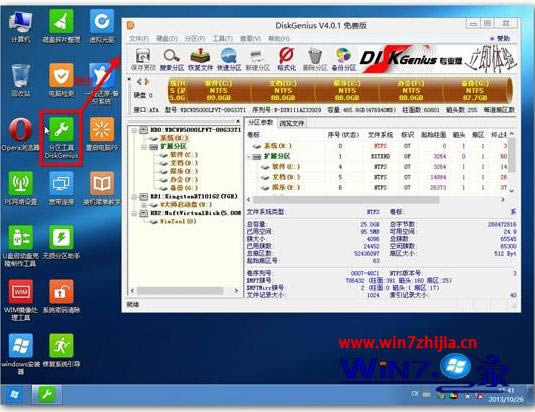Click the next disk right arrow
The width and height of the screenshot is (535, 412).
coord(147,82)
